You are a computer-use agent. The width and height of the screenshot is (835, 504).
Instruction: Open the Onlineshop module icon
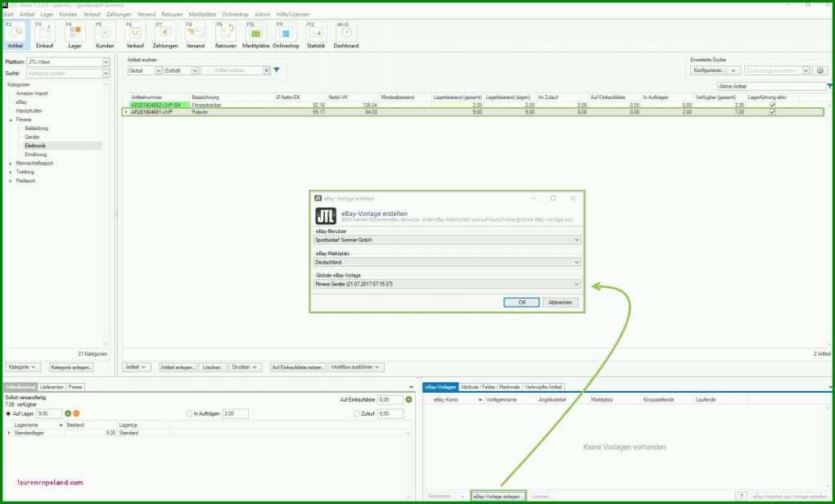[286, 35]
